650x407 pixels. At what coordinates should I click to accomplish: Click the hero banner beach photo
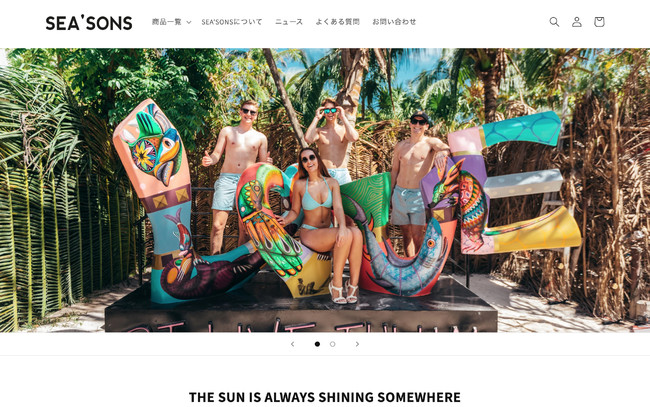325,190
